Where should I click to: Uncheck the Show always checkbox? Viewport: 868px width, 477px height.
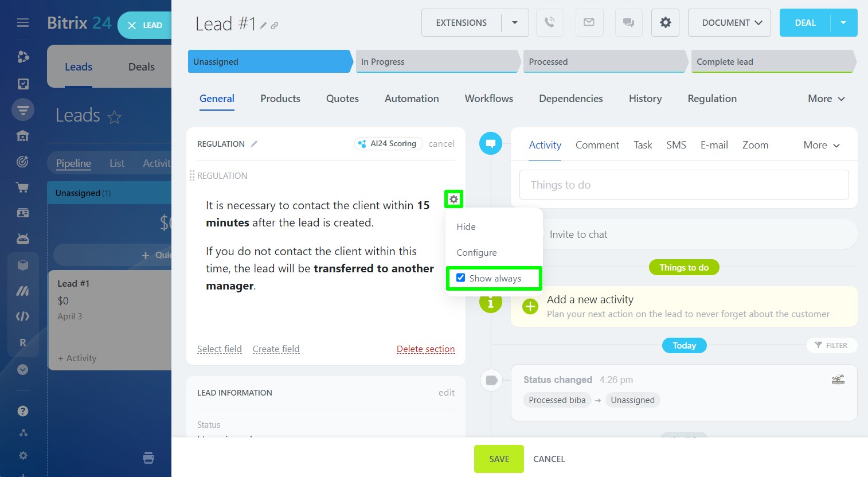coord(460,278)
